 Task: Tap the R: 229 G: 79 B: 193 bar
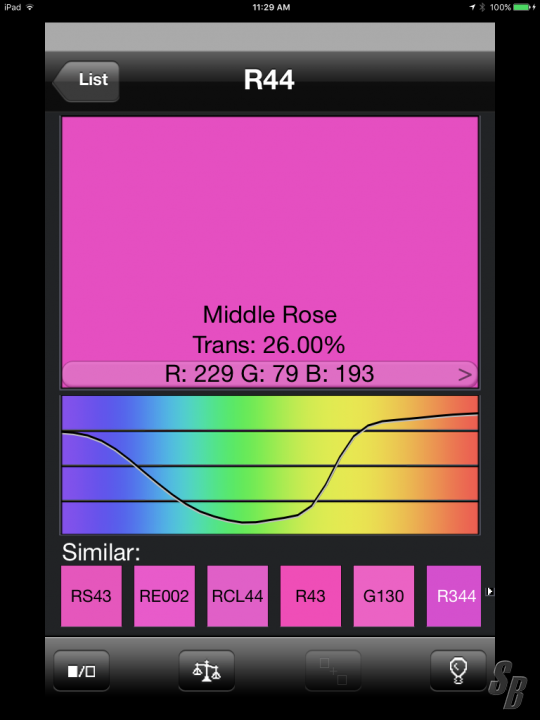pos(270,374)
